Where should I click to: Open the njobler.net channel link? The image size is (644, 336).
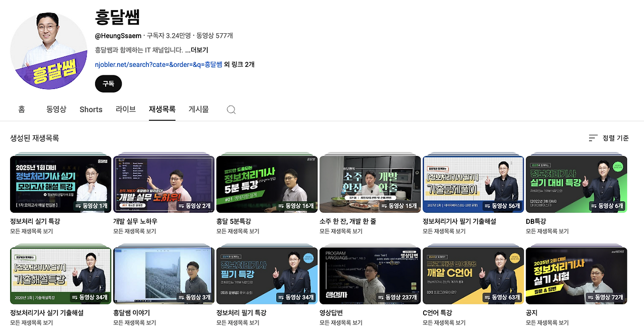pyautogui.click(x=158, y=64)
